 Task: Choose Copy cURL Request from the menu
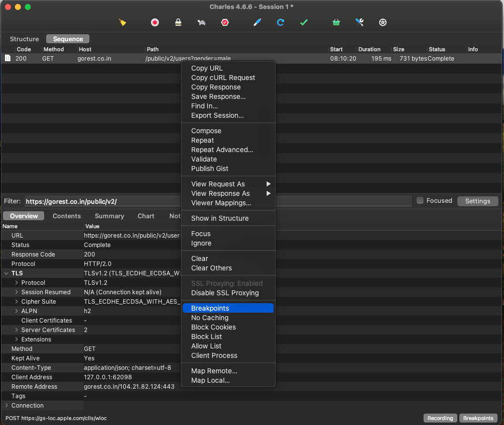tap(223, 78)
